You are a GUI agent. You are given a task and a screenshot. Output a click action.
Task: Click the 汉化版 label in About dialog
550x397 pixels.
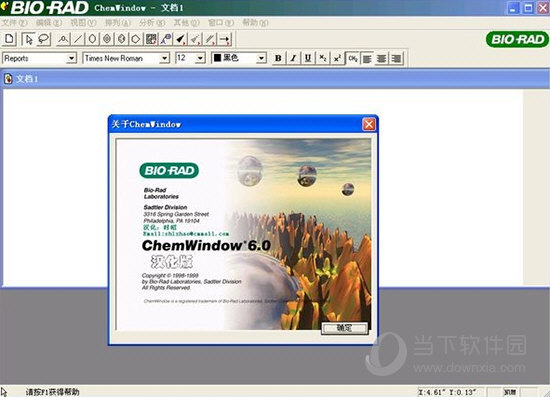point(172,261)
